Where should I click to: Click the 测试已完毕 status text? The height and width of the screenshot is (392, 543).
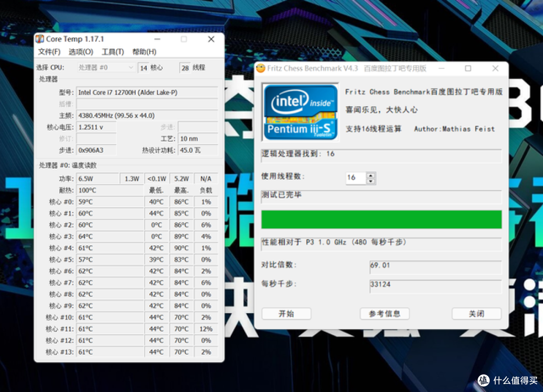coord(282,194)
